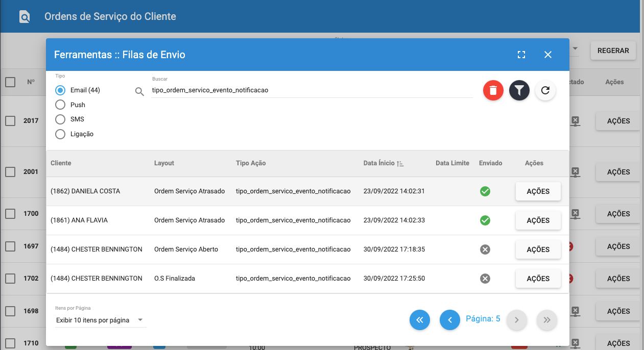Screen dimensions: 644x350
Task: Open AÇÕES for O.S Finalizada row
Action: coord(538,279)
